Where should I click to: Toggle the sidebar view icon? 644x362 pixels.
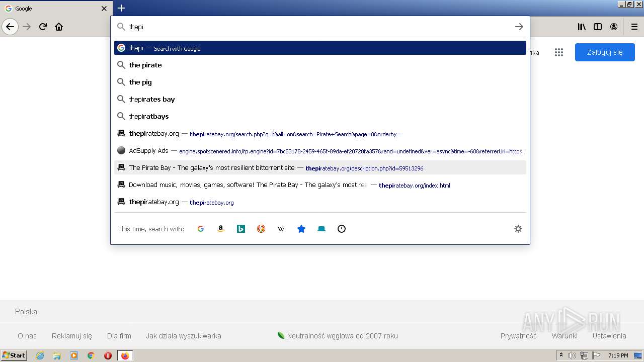(598, 27)
